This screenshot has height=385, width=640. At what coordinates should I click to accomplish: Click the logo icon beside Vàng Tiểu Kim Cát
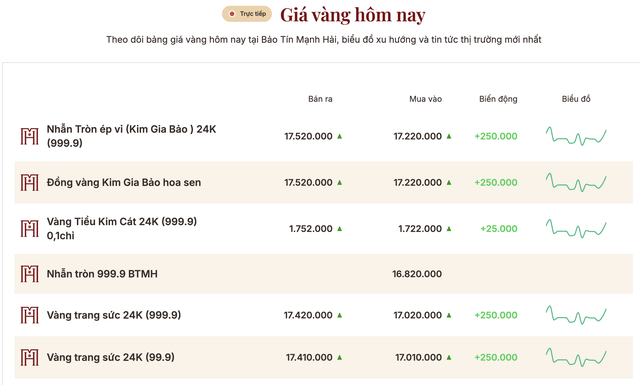pos(29,229)
